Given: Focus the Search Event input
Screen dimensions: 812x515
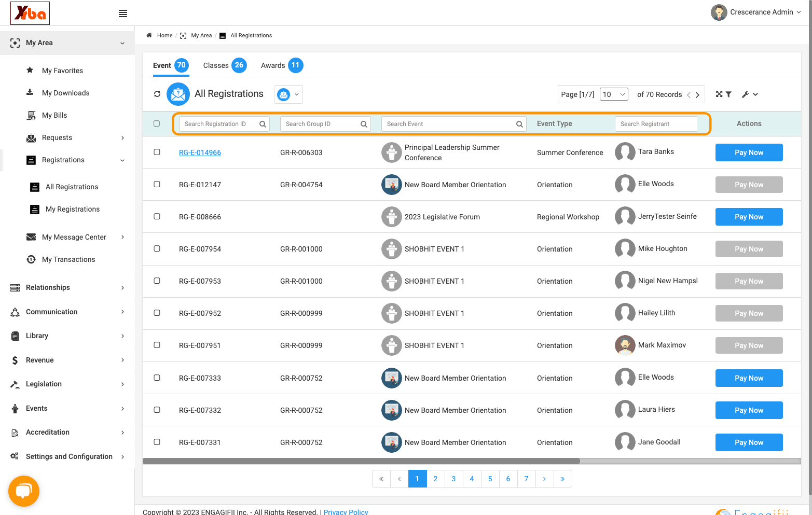Looking at the screenshot, I should click(453, 124).
